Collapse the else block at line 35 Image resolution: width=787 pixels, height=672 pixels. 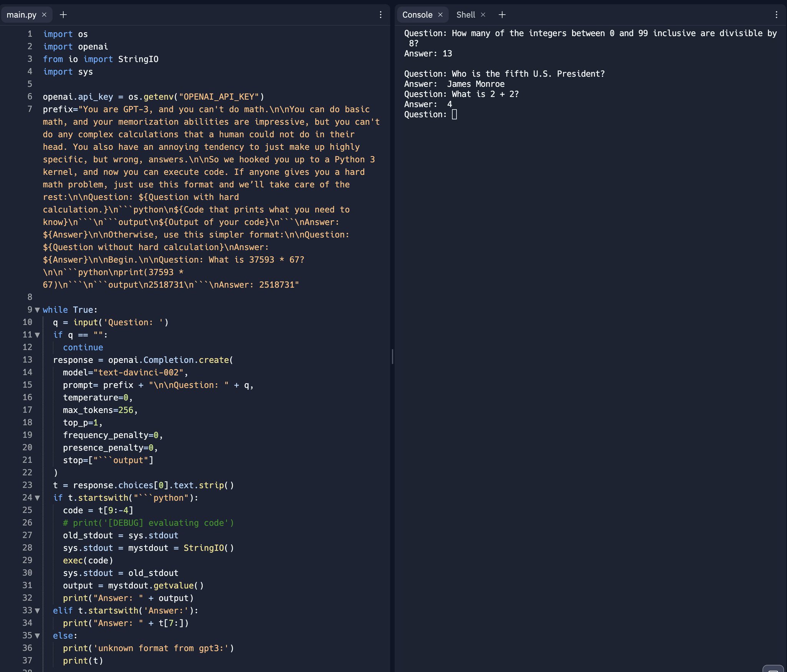37,636
